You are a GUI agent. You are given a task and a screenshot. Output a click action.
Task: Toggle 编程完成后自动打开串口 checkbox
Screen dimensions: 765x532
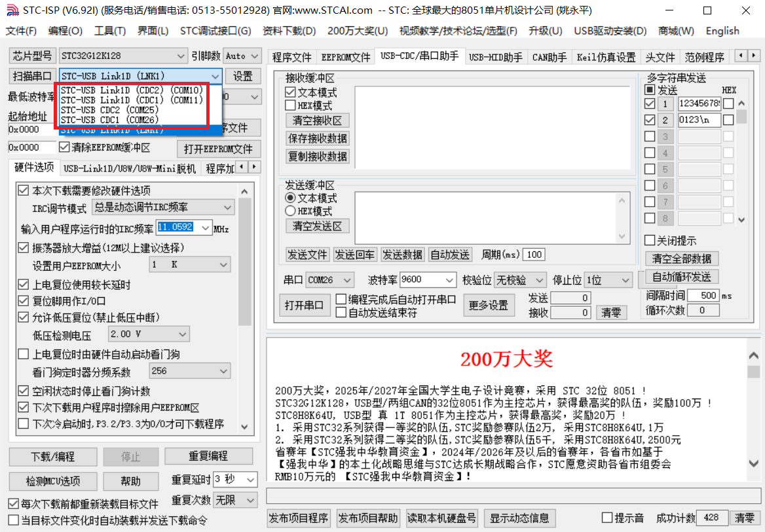tap(341, 299)
